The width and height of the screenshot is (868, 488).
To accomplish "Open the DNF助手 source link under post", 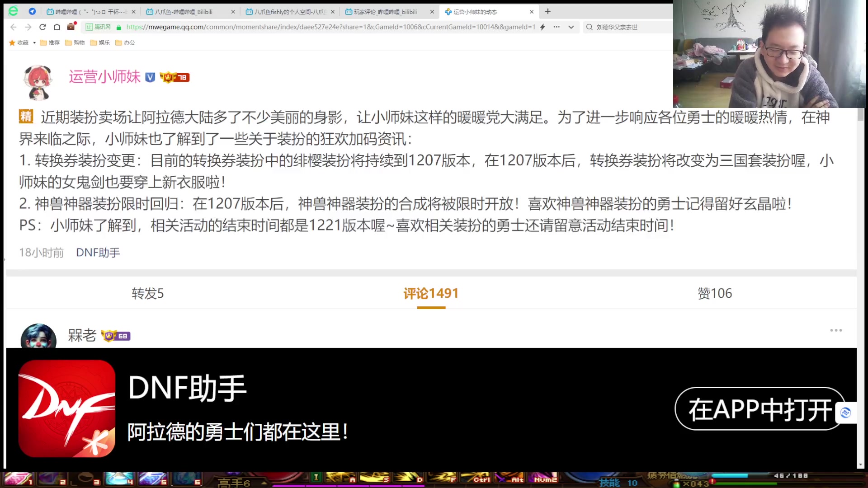I will (98, 253).
